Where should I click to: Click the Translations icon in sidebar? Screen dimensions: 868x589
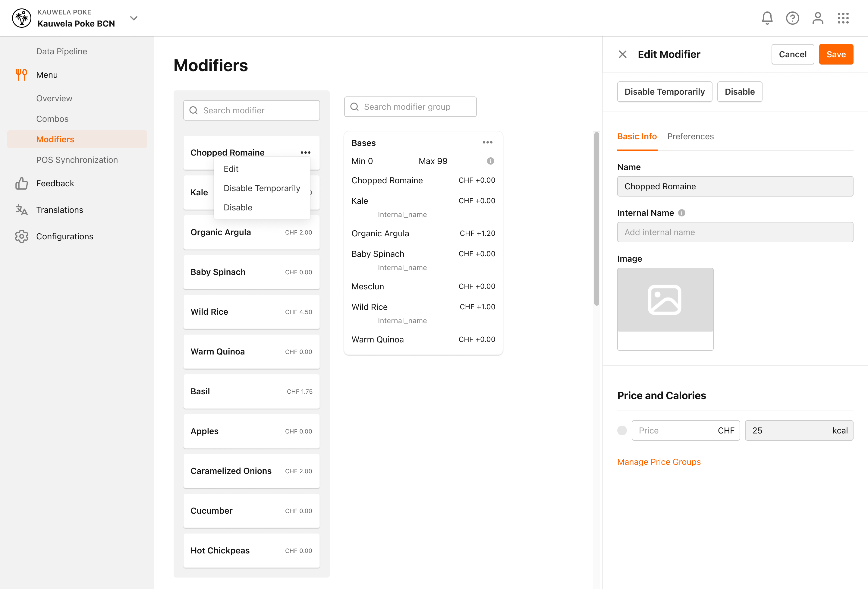[21, 210]
